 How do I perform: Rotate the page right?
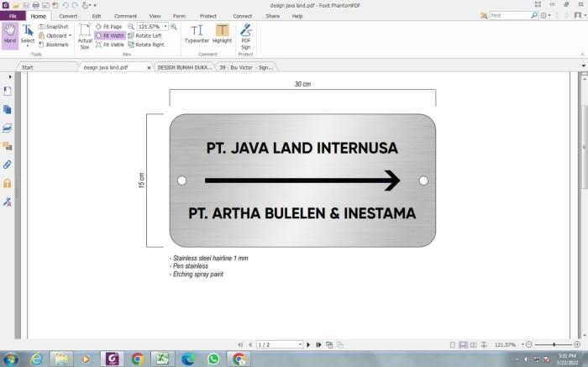[146, 45]
